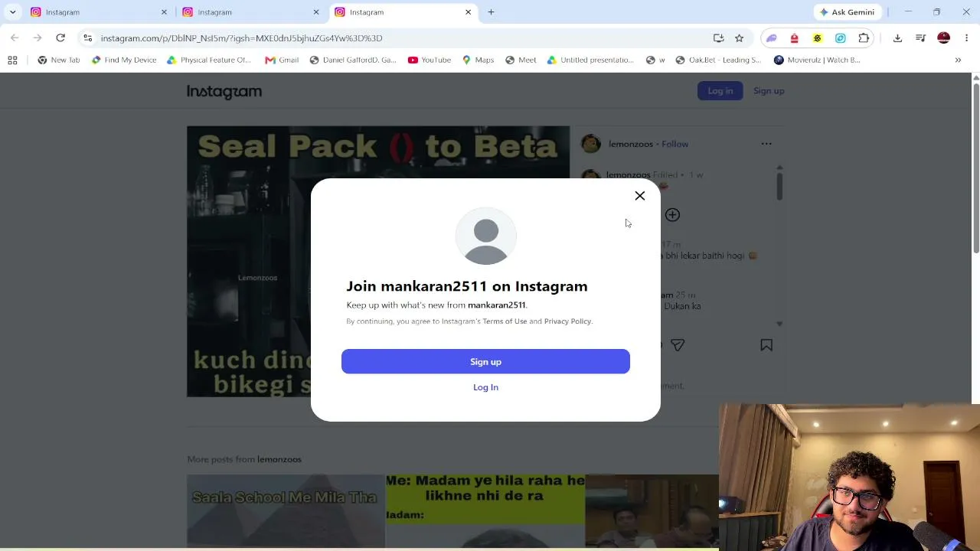Click the Log In link in dialog
Screen dimensions: 980x551
tap(485, 387)
